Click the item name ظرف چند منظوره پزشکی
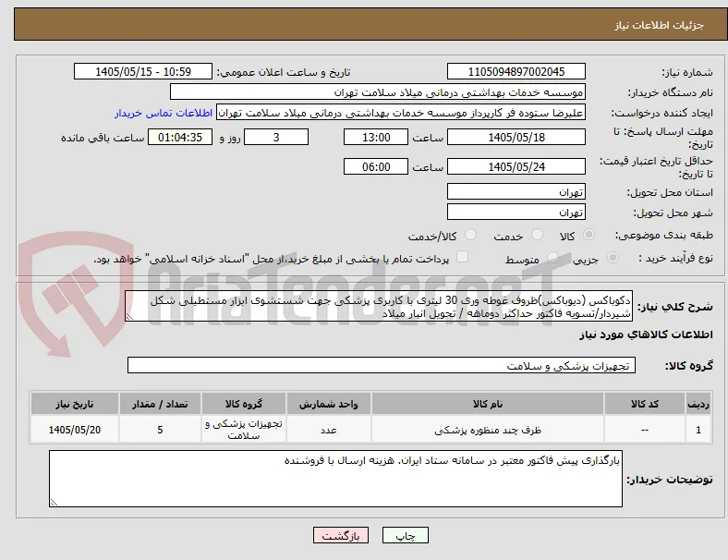The width and height of the screenshot is (728, 560). click(x=488, y=430)
